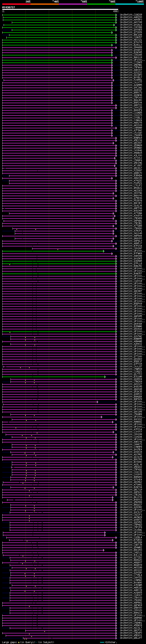Select the UniRef100_Q6R7Z2 label
The height and width of the screenshot is (644, 146).
pos(131,105)
